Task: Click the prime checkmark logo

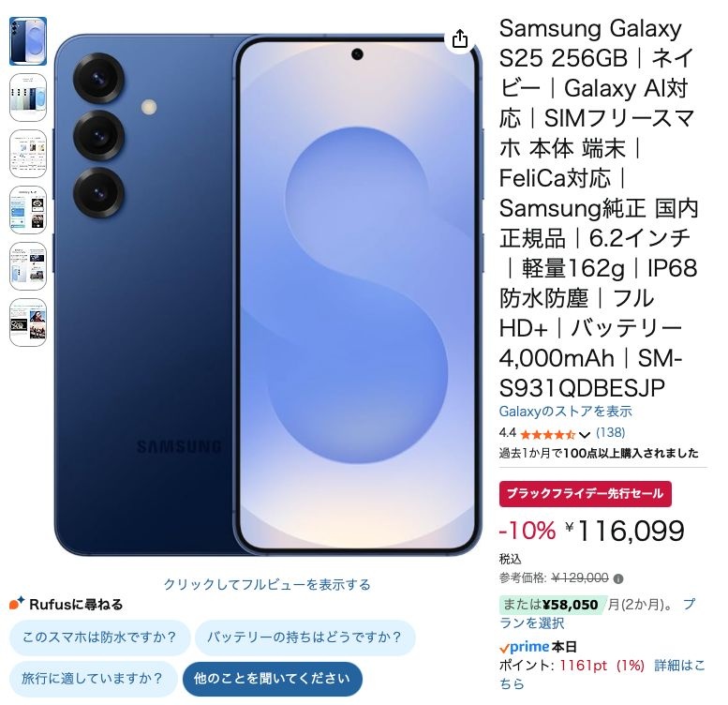Action: [x=525, y=647]
